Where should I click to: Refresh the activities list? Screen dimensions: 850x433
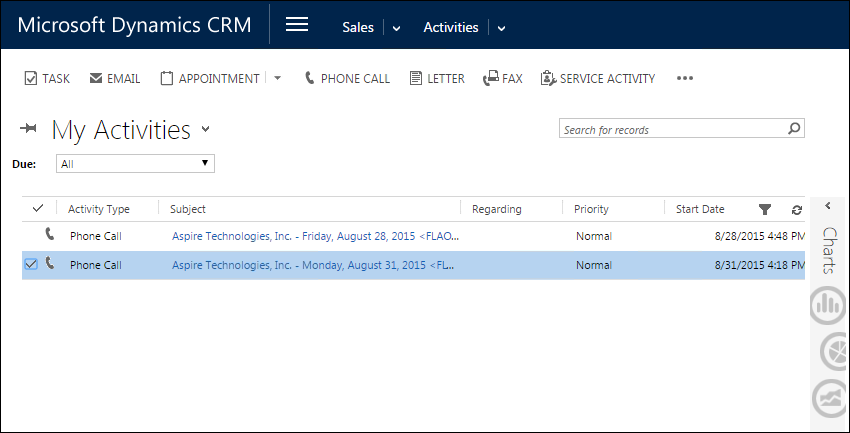click(796, 209)
